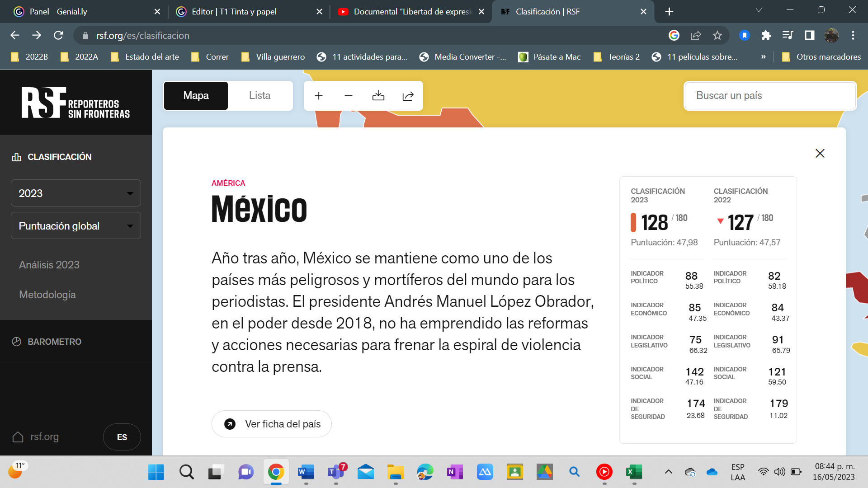Image resolution: width=868 pixels, height=488 pixels.
Task: Open the 2023 year dropdown
Action: [x=75, y=193]
